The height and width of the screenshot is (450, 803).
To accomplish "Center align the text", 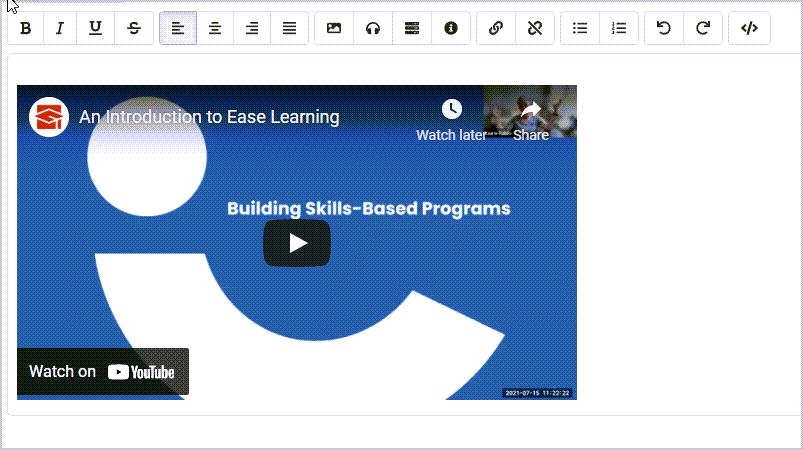I will point(215,28).
